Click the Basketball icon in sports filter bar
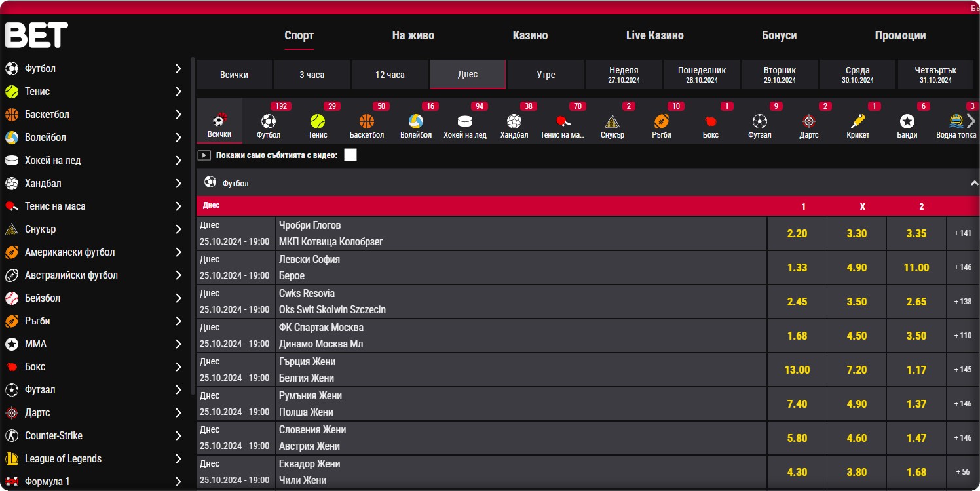The image size is (980, 491). 367,122
